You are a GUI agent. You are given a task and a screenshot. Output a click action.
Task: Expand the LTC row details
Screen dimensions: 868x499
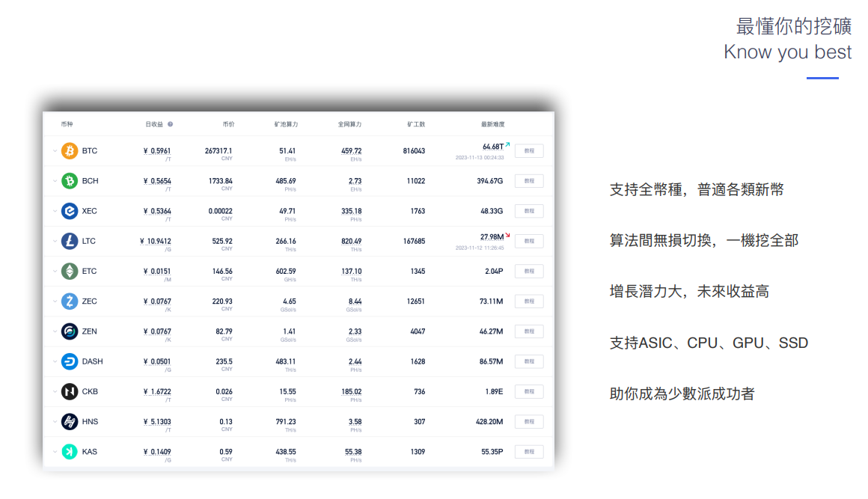[x=54, y=242]
